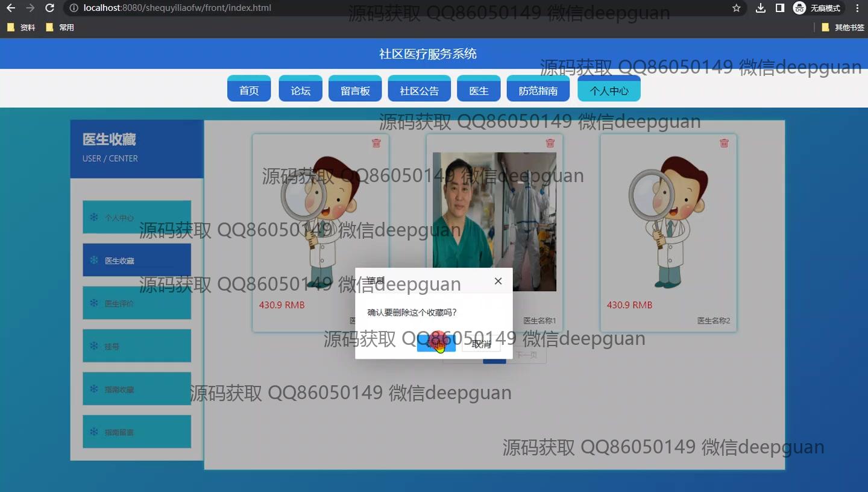The height and width of the screenshot is (492, 868).
Task: Bookmark page using the star icon
Action: [736, 8]
